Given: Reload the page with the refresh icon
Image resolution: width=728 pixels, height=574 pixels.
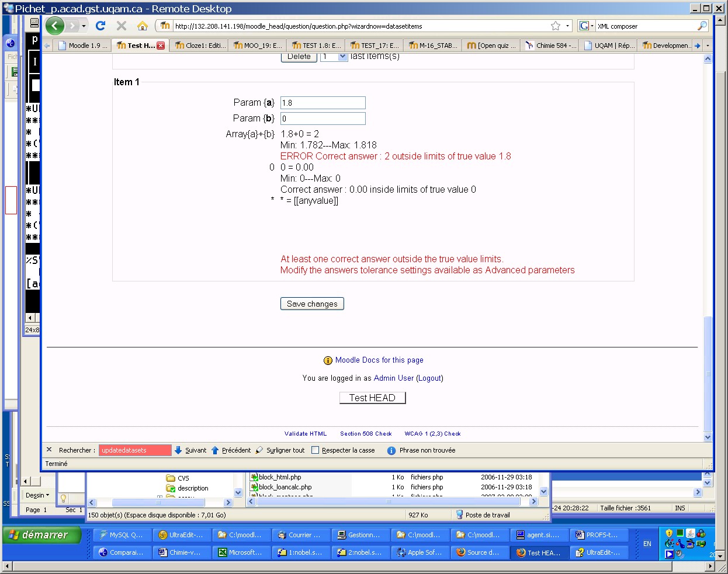Looking at the screenshot, I should (x=100, y=26).
